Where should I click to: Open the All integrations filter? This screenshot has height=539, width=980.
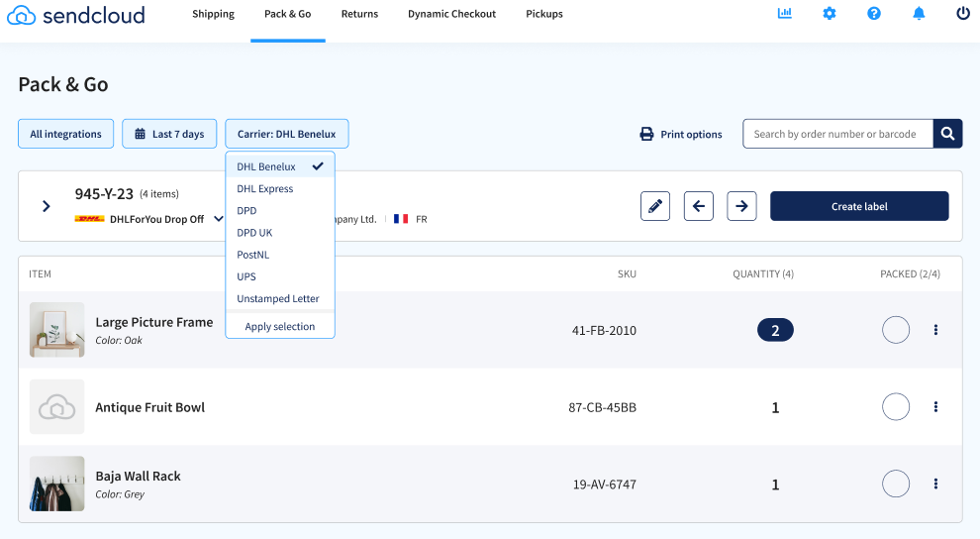[65, 134]
